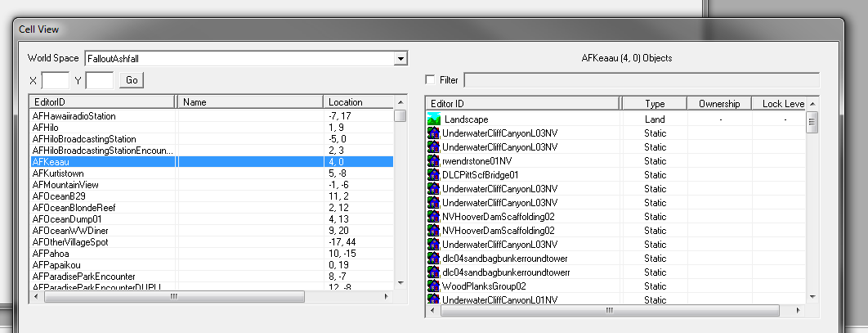
Task: Click the icon beside WoodPlanksGroup02
Action: click(434, 286)
